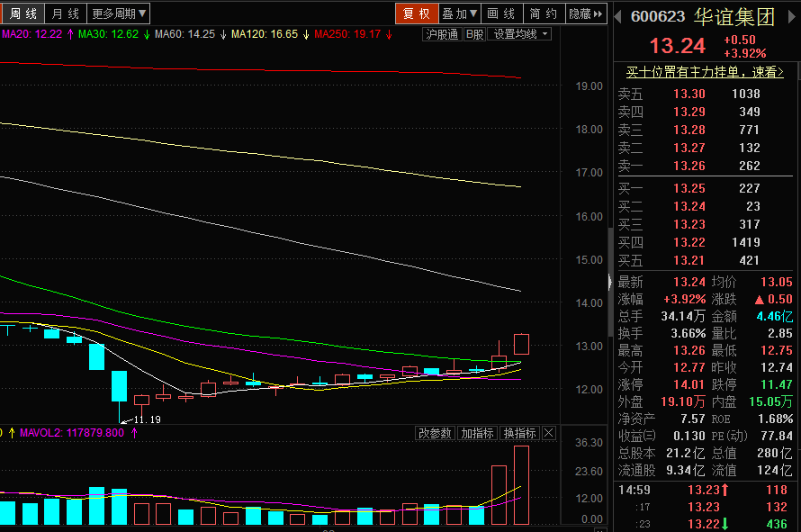Open the 买十位置有主力挂单 link

(705, 72)
